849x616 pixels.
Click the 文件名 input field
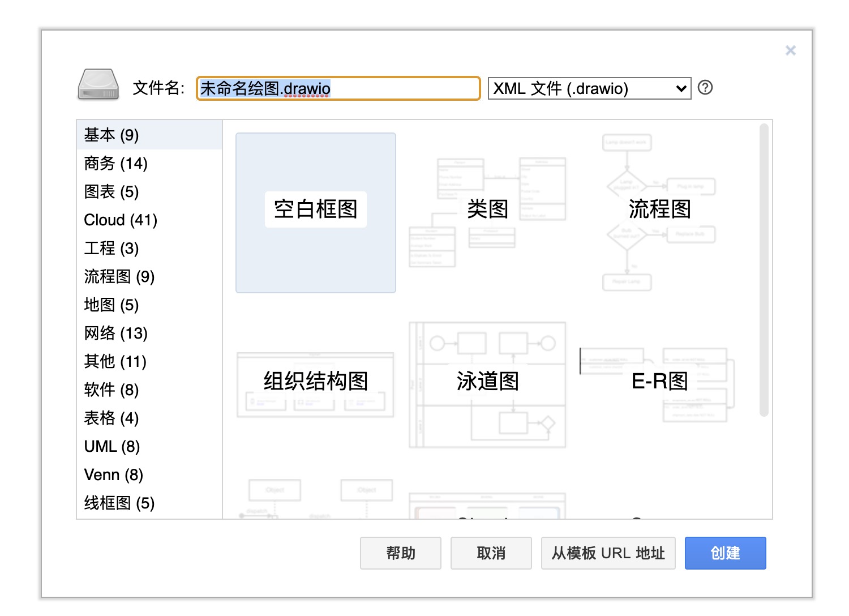pyautogui.click(x=338, y=88)
